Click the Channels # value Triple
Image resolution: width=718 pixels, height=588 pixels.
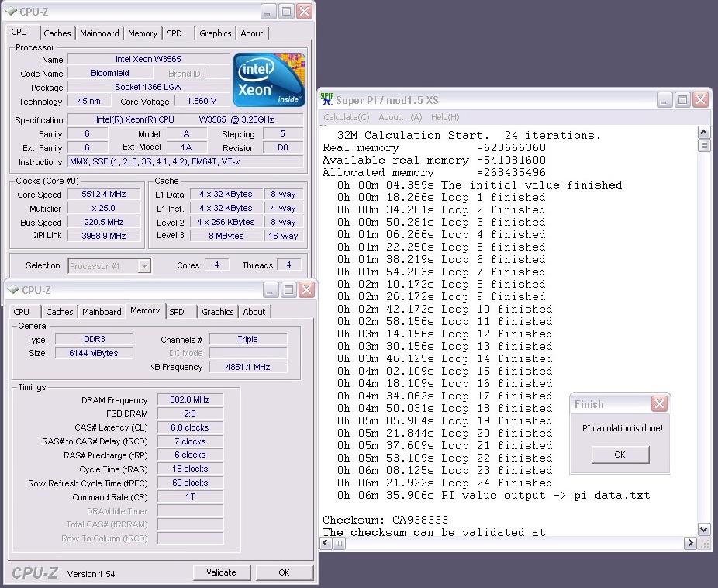tap(248, 339)
